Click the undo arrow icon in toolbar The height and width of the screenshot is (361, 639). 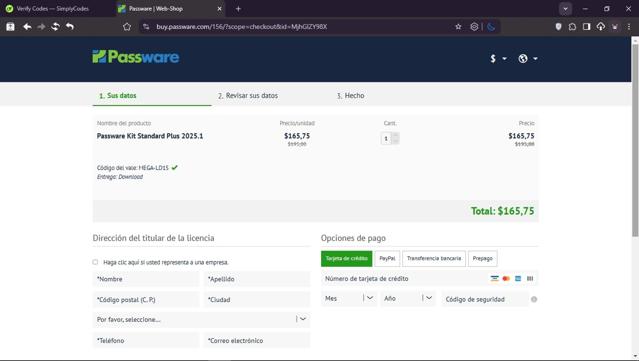(70, 26)
